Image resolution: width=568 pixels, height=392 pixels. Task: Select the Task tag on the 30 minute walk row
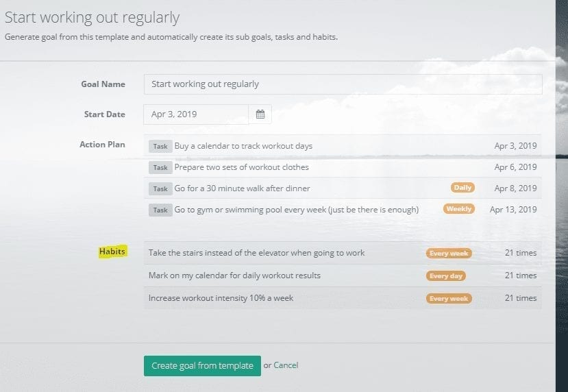[x=160, y=188]
